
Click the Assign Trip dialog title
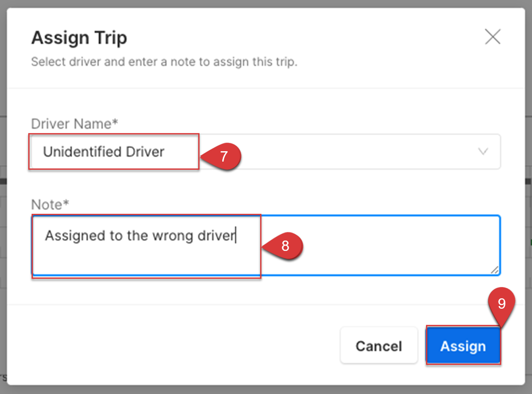pyautogui.click(x=79, y=38)
